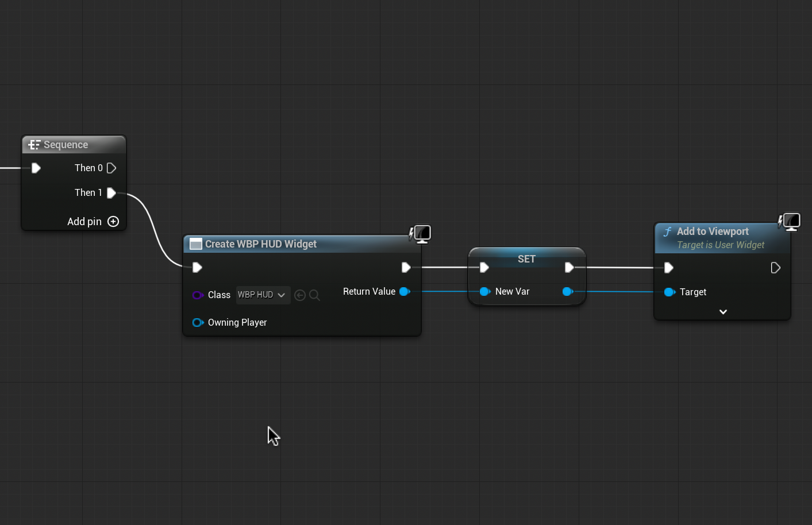
Task: Open the WBP HUD class dropdown
Action: click(263, 295)
